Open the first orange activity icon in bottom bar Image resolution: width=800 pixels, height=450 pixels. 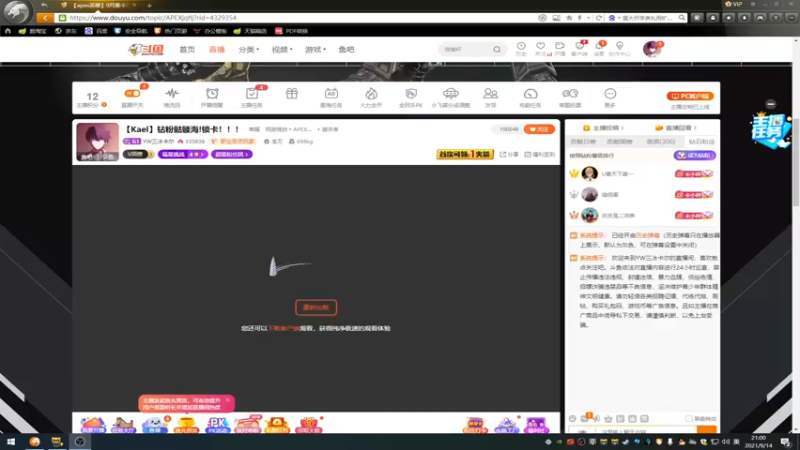(93, 424)
